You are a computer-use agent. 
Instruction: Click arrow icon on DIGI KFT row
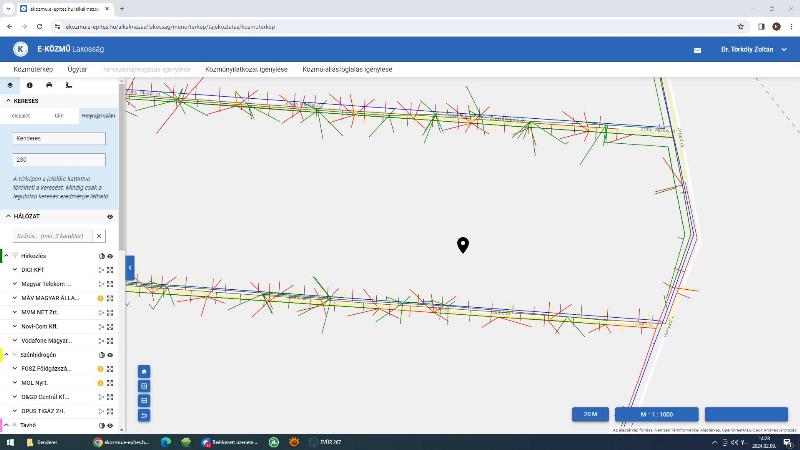pos(101,270)
